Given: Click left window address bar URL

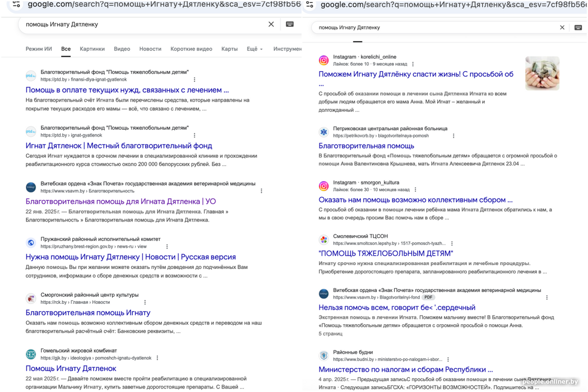Looking at the screenshot, I should click(164, 4).
